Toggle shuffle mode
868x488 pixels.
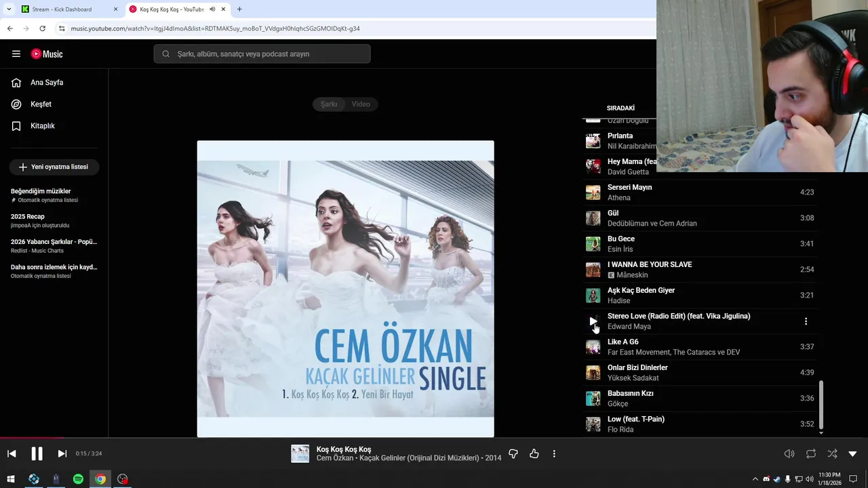[832, 453]
